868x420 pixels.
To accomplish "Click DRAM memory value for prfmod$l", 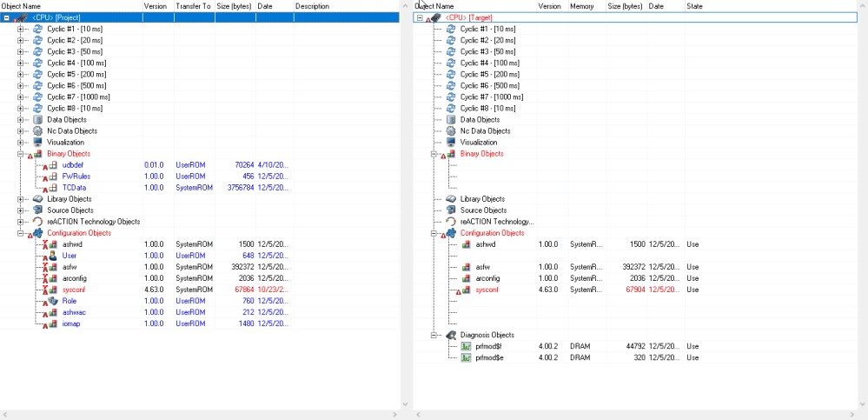I will click(580, 346).
